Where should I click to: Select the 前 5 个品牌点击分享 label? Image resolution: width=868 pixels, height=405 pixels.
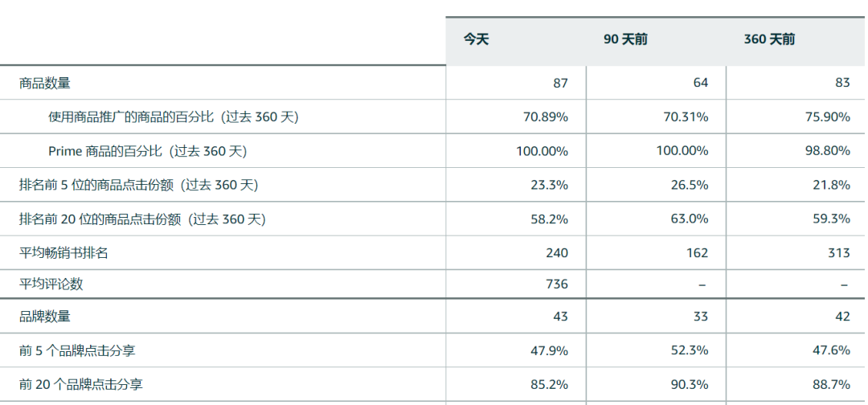click(x=83, y=351)
